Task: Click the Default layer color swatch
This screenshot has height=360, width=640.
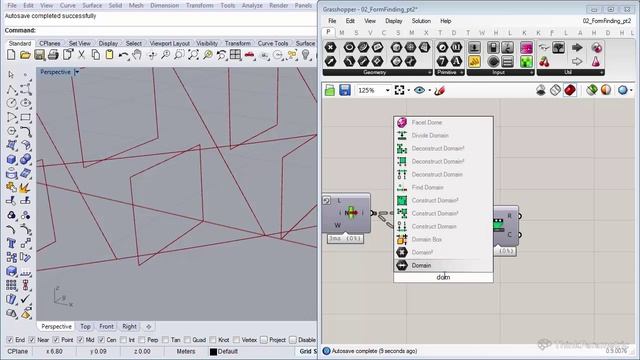Action: (x=213, y=351)
